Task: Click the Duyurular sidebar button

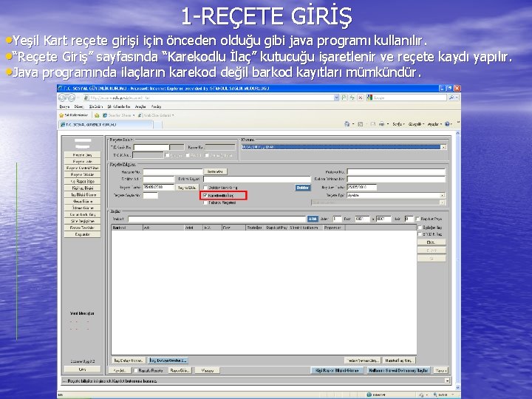Action: [83, 234]
